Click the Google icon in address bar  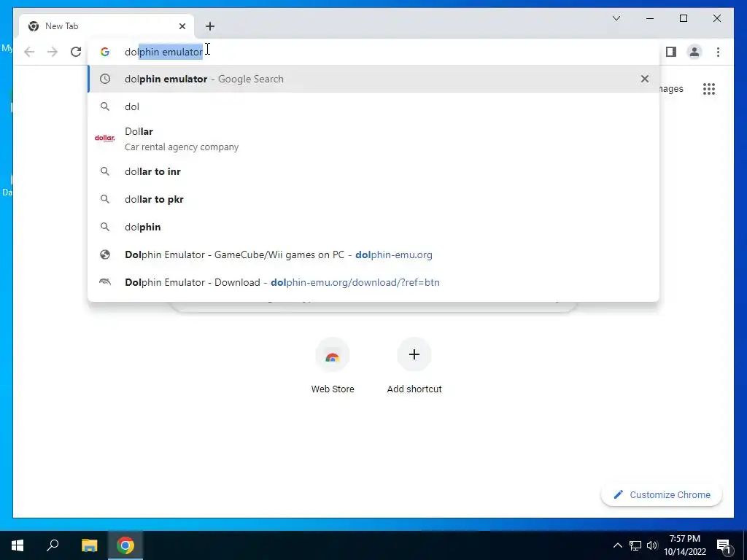[105, 52]
